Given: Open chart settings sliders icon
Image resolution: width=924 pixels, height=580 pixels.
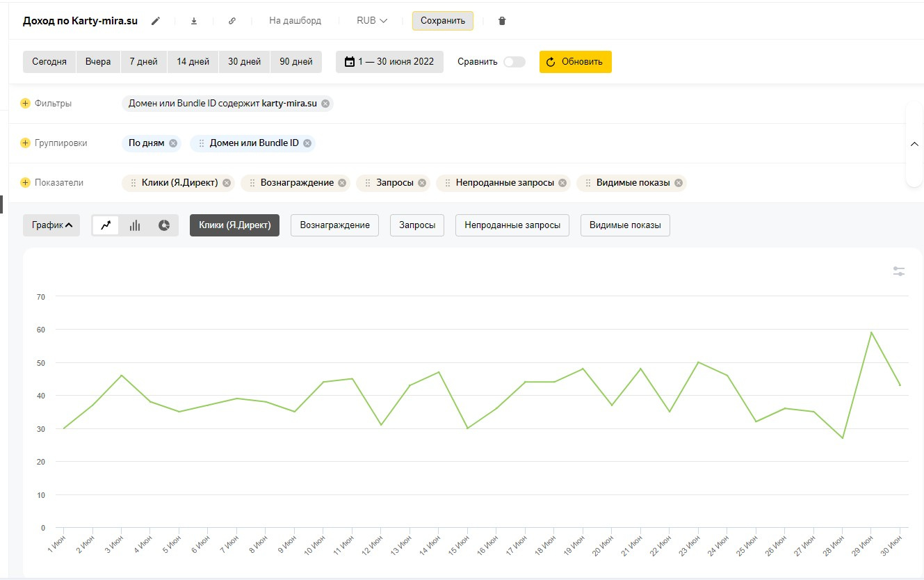Looking at the screenshot, I should pyautogui.click(x=899, y=271).
